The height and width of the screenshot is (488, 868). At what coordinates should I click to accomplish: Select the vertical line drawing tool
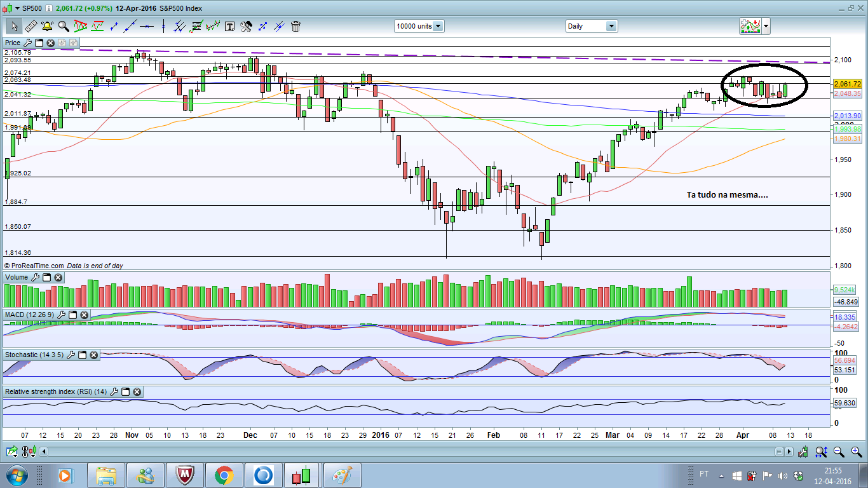[163, 26]
